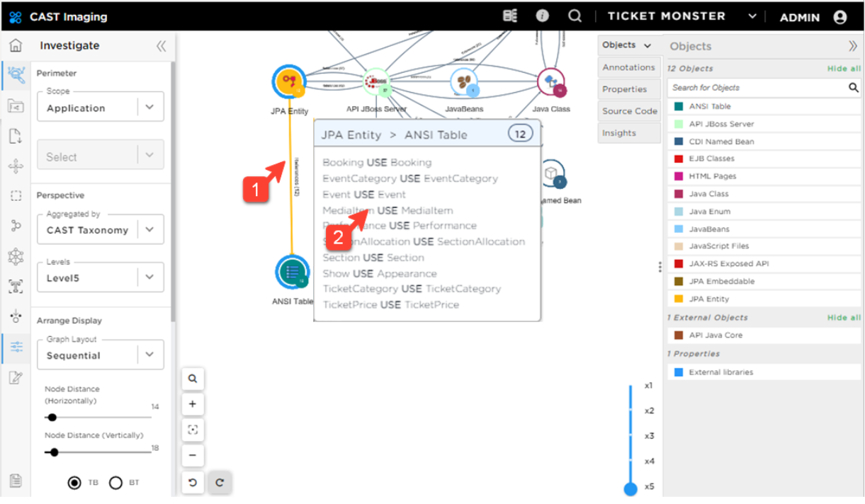This screenshot has height=504, width=865.
Task: Click the undo arrow button
Action: coord(193,483)
